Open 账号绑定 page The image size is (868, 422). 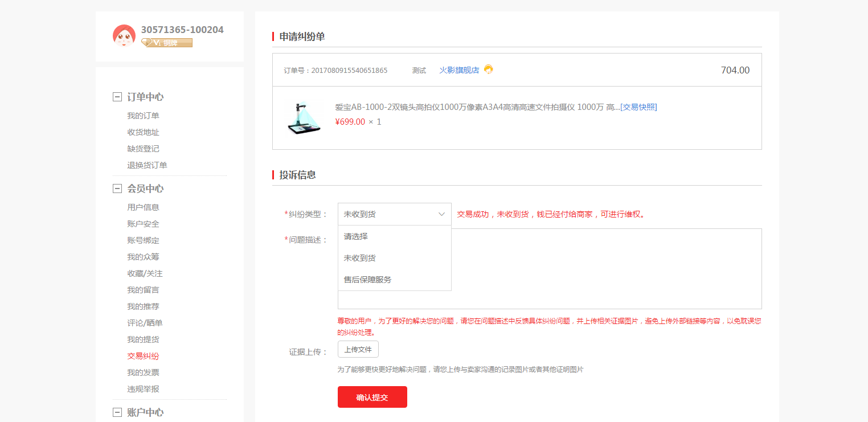click(143, 240)
